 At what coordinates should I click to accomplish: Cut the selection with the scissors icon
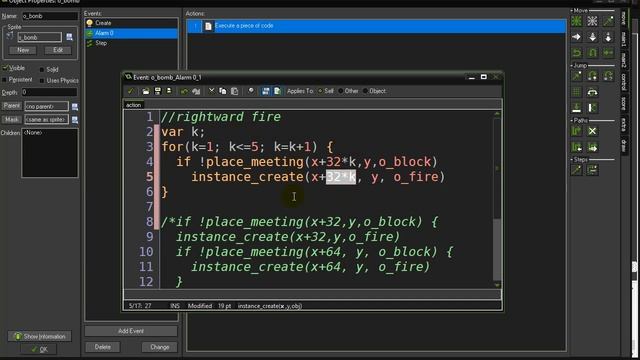pyautogui.click(x=211, y=91)
